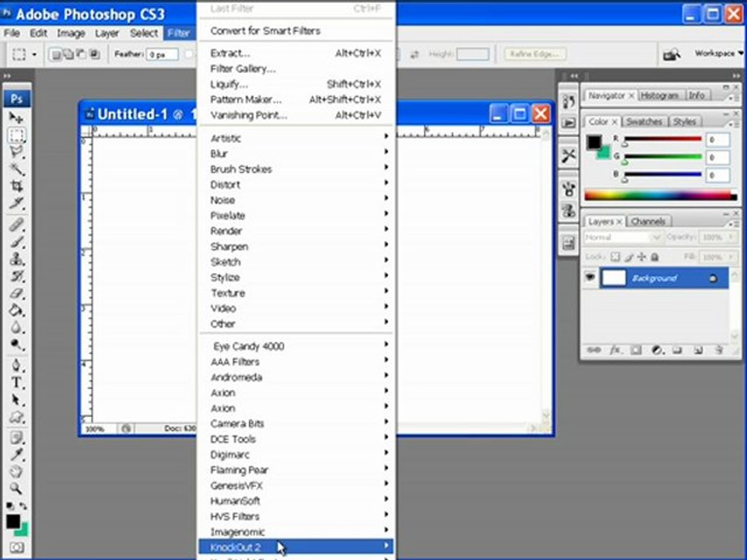Click the R value field in Color panel
This screenshot has height=560, width=747.
tap(717, 139)
